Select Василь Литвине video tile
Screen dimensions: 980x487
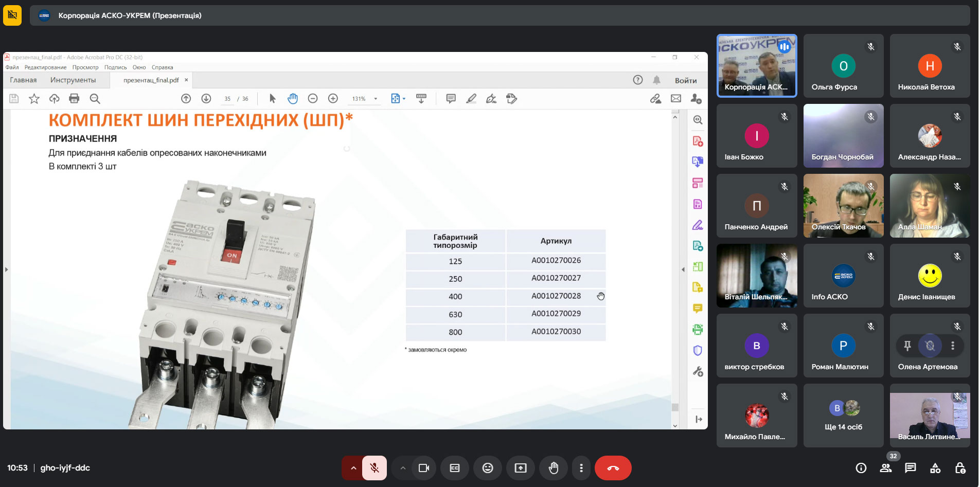930,416
